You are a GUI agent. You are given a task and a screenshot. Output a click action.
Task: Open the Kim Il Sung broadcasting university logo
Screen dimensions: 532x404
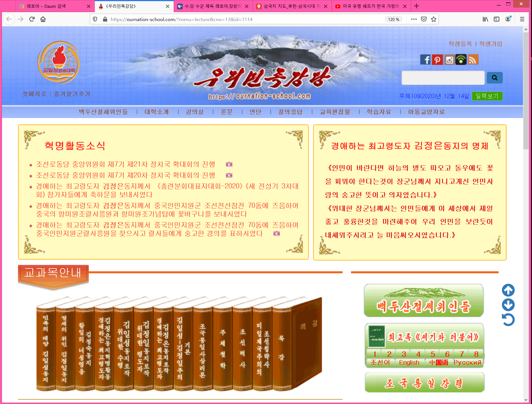[59, 62]
